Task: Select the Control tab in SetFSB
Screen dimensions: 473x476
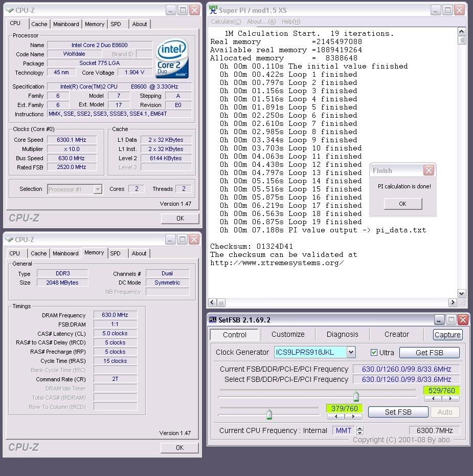Action: coord(234,335)
